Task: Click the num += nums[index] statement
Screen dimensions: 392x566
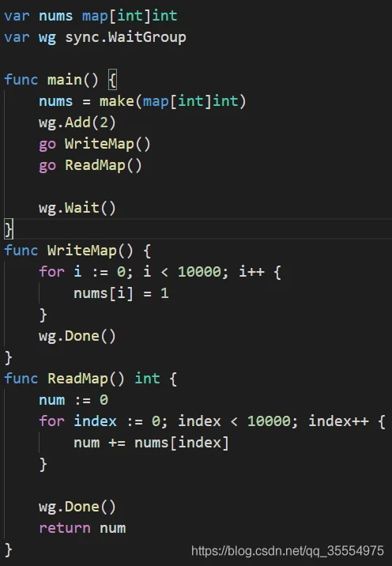Action: (x=151, y=443)
